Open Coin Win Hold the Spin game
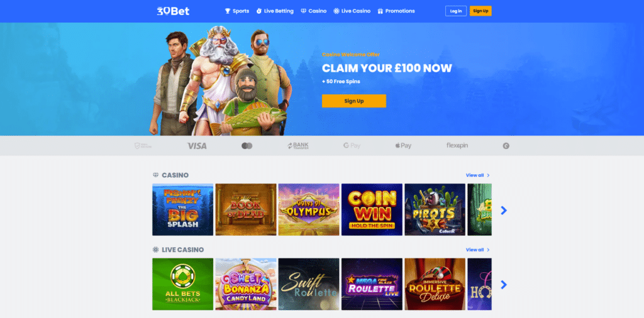Image resolution: width=644 pixels, height=318 pixels. click(372, 210)
